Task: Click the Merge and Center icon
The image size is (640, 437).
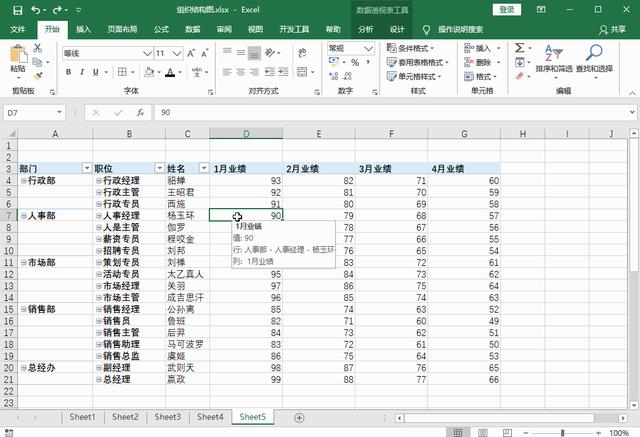Action: [x=302, y=72]
